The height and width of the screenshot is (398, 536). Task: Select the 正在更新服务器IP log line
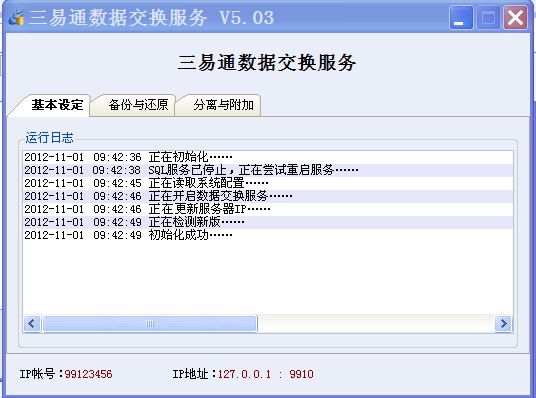click(268, 209)
